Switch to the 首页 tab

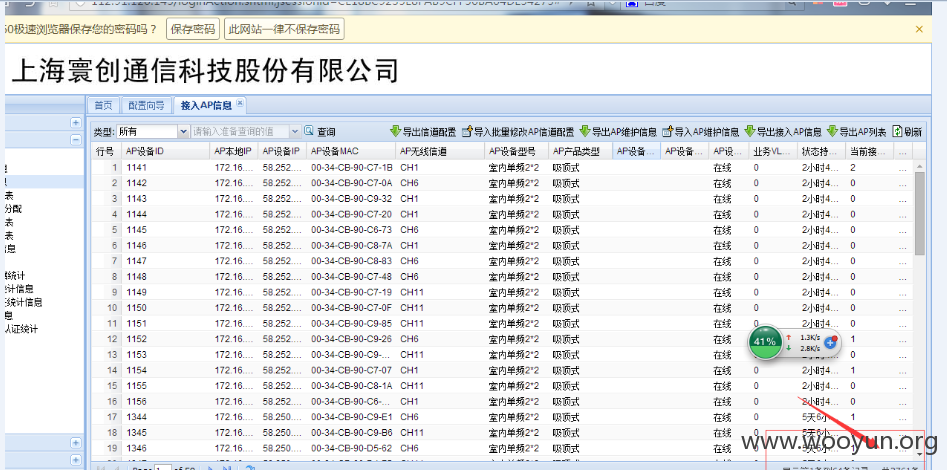click(103, 105)
